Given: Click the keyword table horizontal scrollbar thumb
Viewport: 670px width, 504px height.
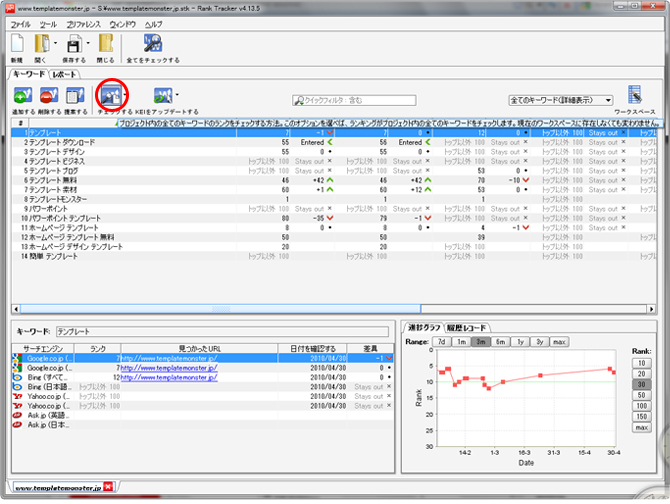Looking at the screenshot, I should pos(220,309).
